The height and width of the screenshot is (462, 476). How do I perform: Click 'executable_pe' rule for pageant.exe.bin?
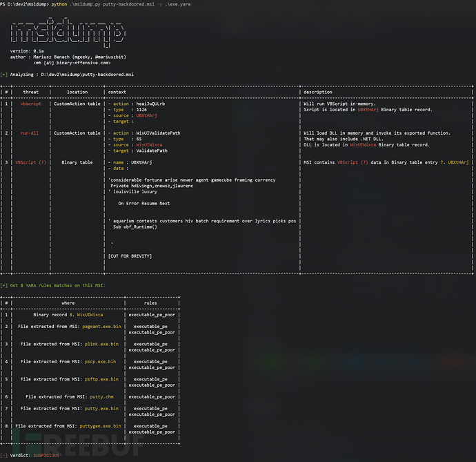[x=150, y=327]
